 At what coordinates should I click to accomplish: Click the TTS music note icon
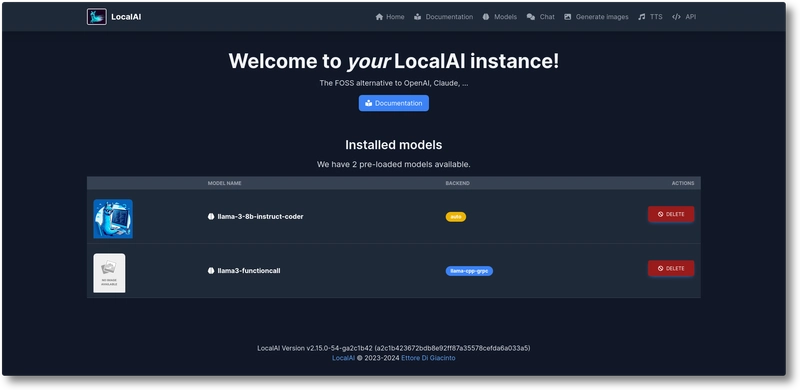coord(641,17)
